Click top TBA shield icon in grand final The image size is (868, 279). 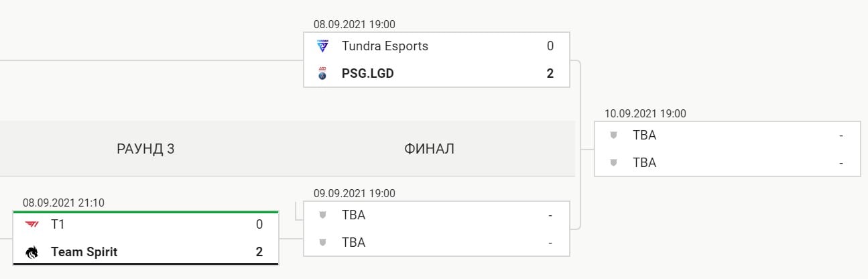(613, 135)
